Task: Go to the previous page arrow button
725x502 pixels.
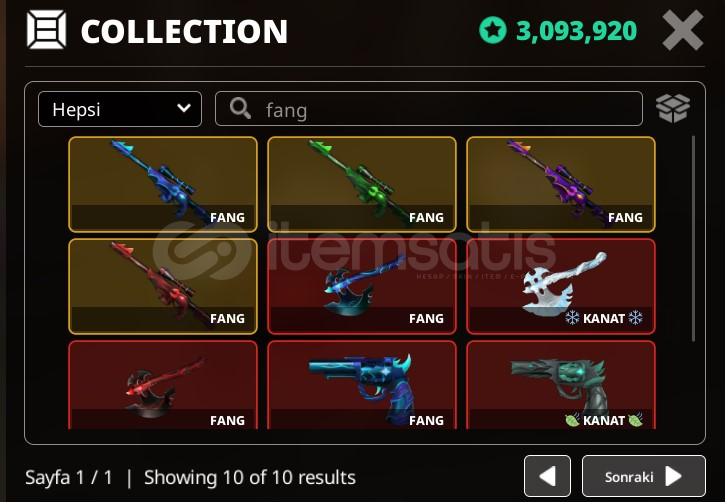Action: coord(547,476)
